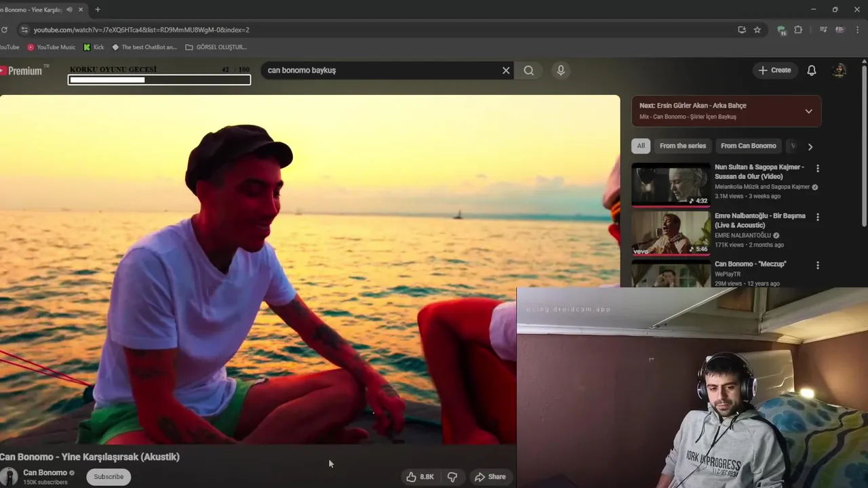The height and width of the screenshot is (488, 868).
Task: Open options for Sussan da Olur video
Action: [818, 168]
